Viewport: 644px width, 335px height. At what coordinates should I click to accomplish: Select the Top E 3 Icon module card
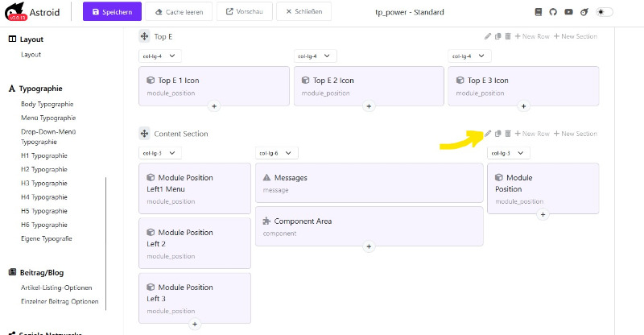[523, 86]
